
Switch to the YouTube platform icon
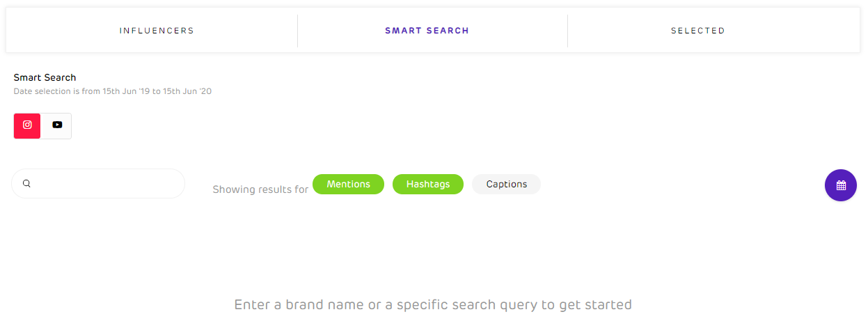pyautogui.click(x=57, y=125)
